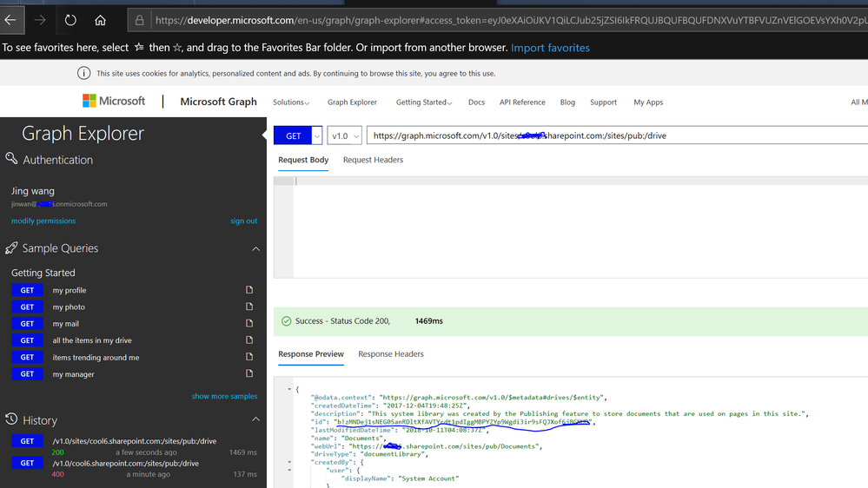Collapse the user JSON node
The height and width of the screenshot is (488, 868).
click(x=289, y=471)
